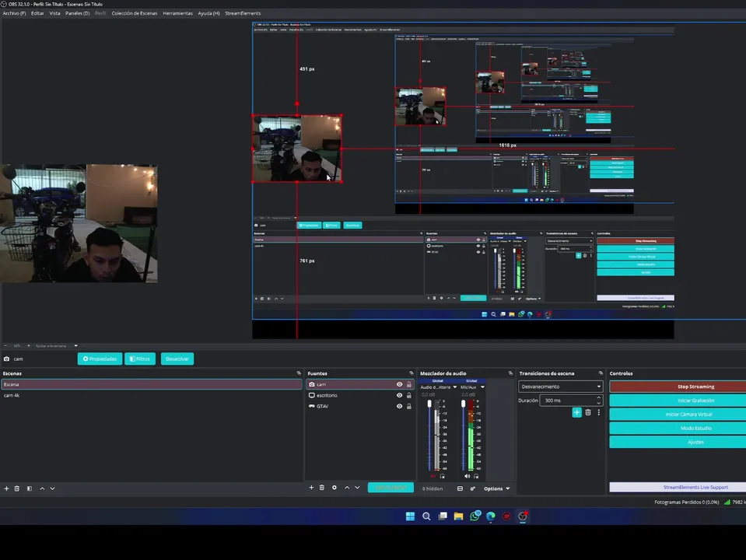Toggle visibility eye of the cam source

pos(400,384)
